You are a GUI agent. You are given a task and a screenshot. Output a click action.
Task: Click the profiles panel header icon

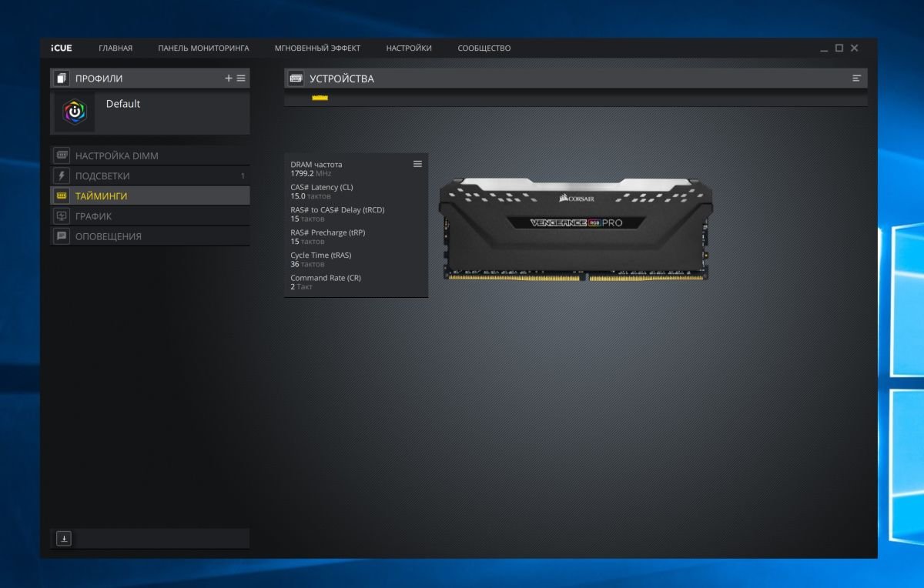[x=62, y=79]
